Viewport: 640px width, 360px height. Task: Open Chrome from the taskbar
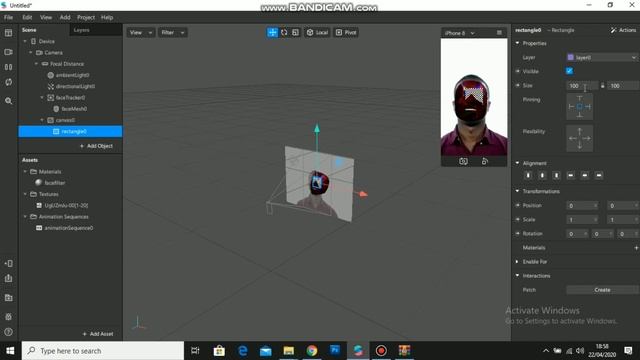(312, 351)
